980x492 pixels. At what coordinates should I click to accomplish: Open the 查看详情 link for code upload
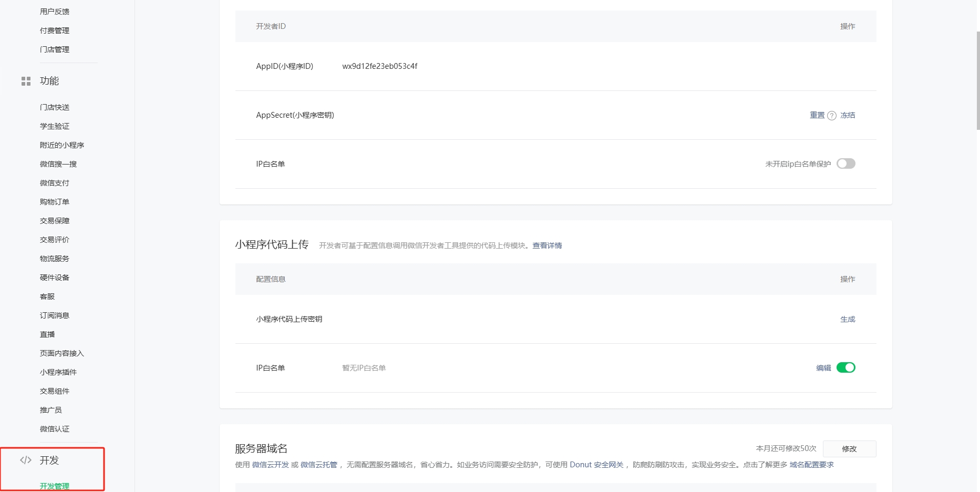tap(546, 245)
